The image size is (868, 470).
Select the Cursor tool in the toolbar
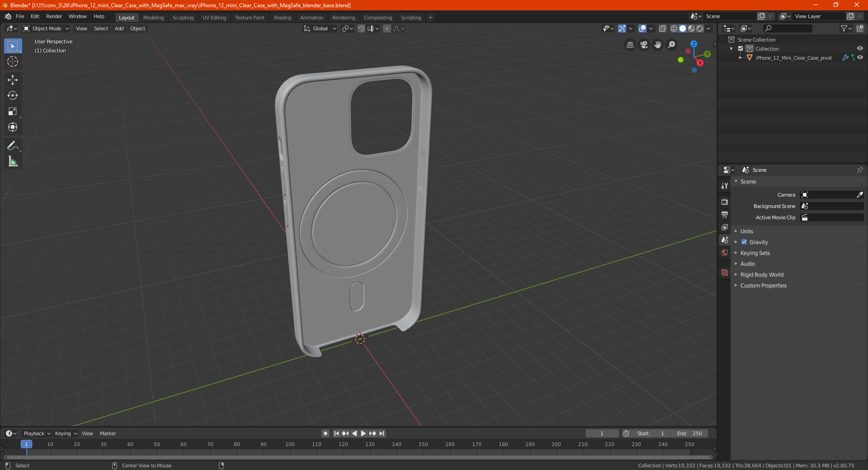13,61
